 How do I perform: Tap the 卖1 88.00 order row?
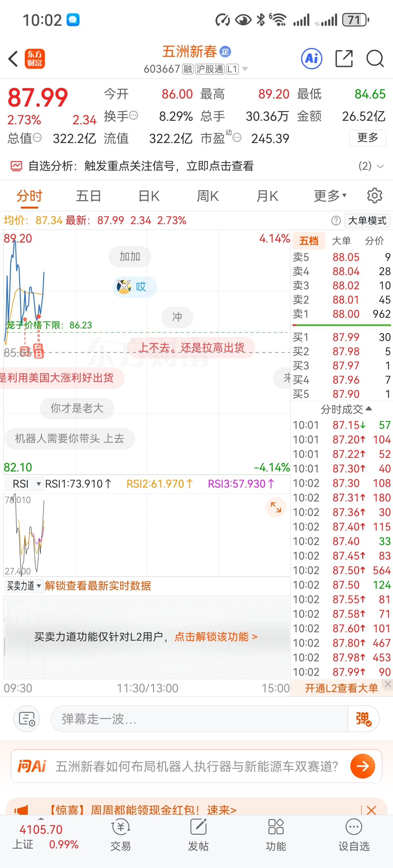[x=341, y=314]
